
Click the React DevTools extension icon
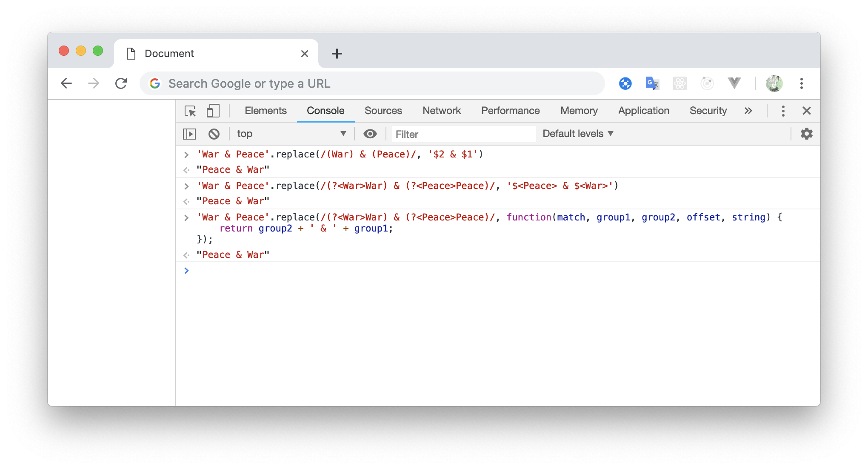(x=680, y=83)
